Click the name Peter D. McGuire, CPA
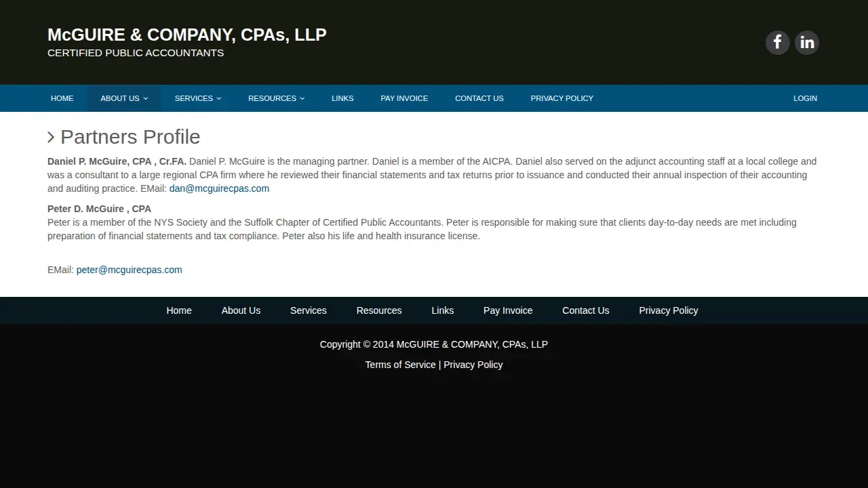Image resolution: width=868 pixels, height=488 pixels. click(99, 209)
